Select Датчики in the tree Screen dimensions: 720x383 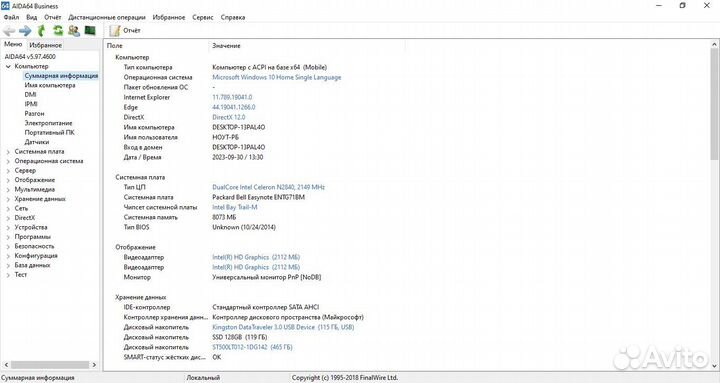(37, 142)
